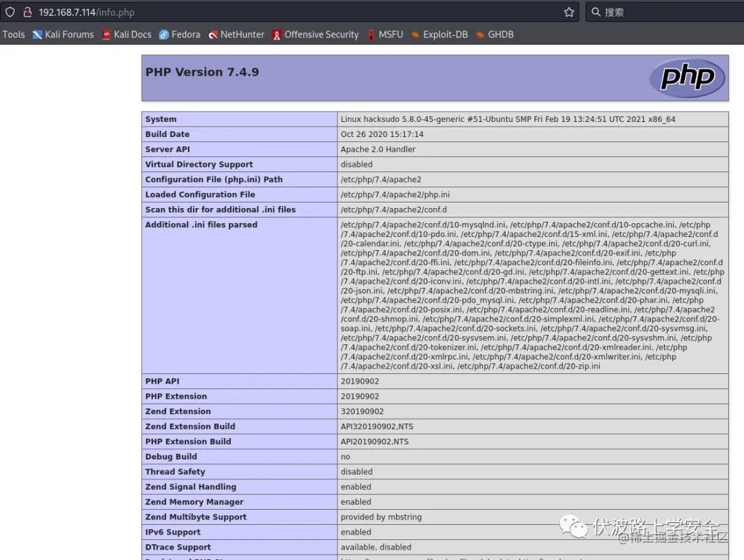
Task: Open the Exploit-DB bookmark label
Action: [445, 34]
